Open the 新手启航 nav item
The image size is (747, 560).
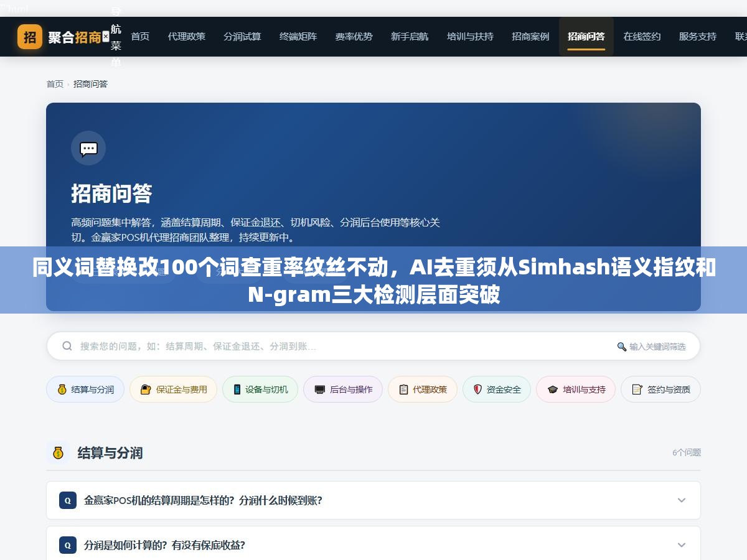click(x=410, y=37)
